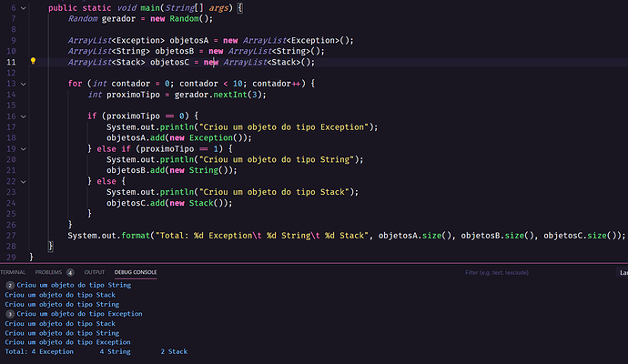Click the format method call on line 27

(136, 236)
